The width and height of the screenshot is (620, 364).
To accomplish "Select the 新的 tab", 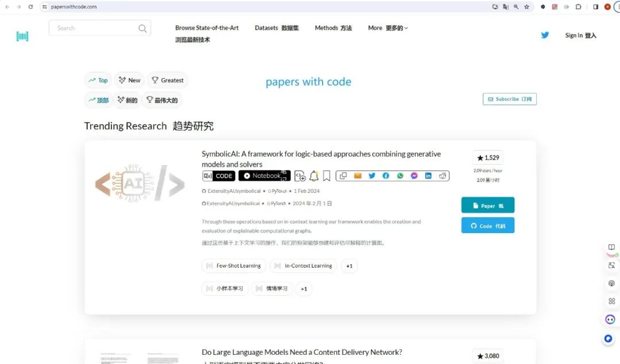I will 127,100.
